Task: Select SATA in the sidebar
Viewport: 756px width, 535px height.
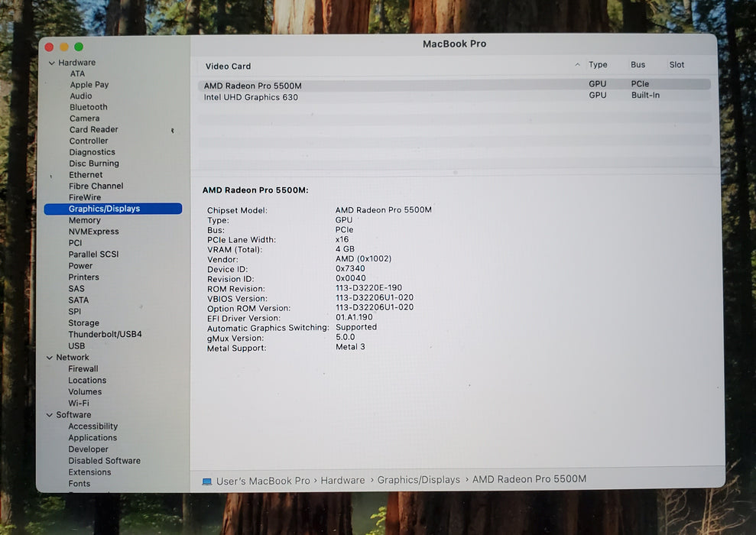Action: pyautogui.click(x=79, y=300)
